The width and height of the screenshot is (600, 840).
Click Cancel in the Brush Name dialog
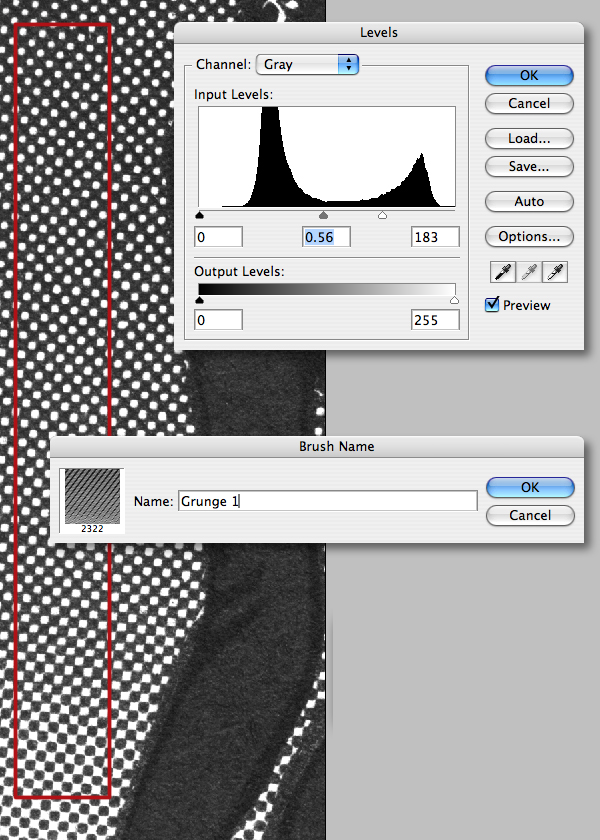click(x=530, y=515)
